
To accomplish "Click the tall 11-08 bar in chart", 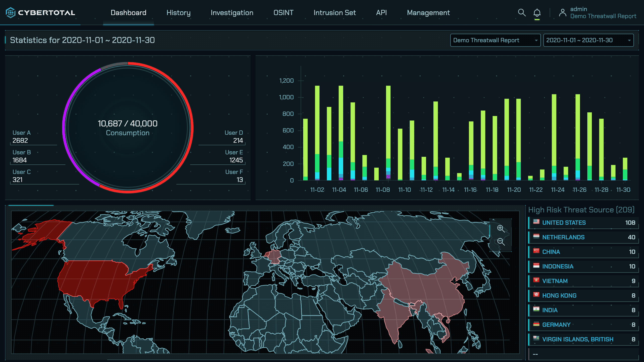I will click(x=388, y=126).
